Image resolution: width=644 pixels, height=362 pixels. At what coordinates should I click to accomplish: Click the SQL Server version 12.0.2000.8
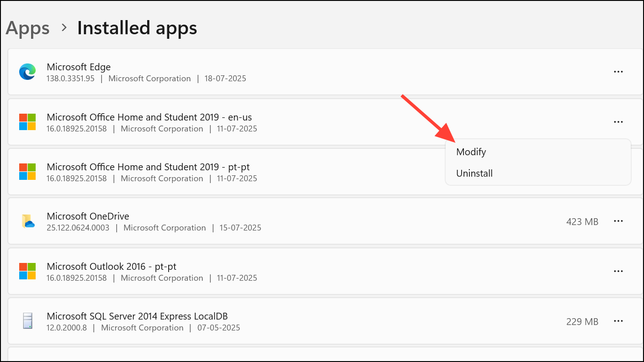(67, 328)
